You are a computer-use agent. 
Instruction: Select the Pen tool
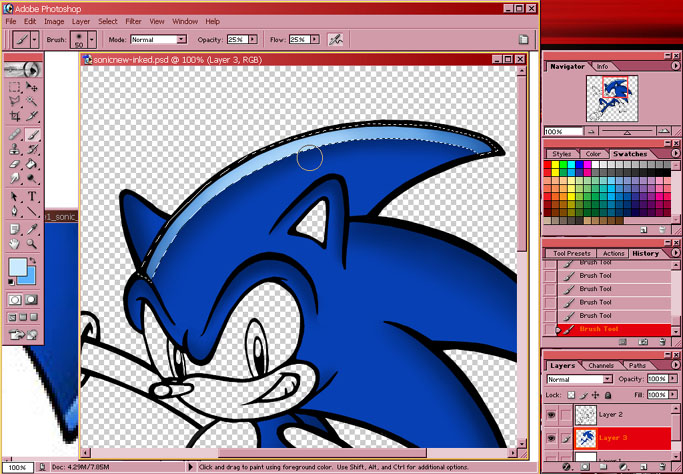pyautogui.click(x=15, y=211)
